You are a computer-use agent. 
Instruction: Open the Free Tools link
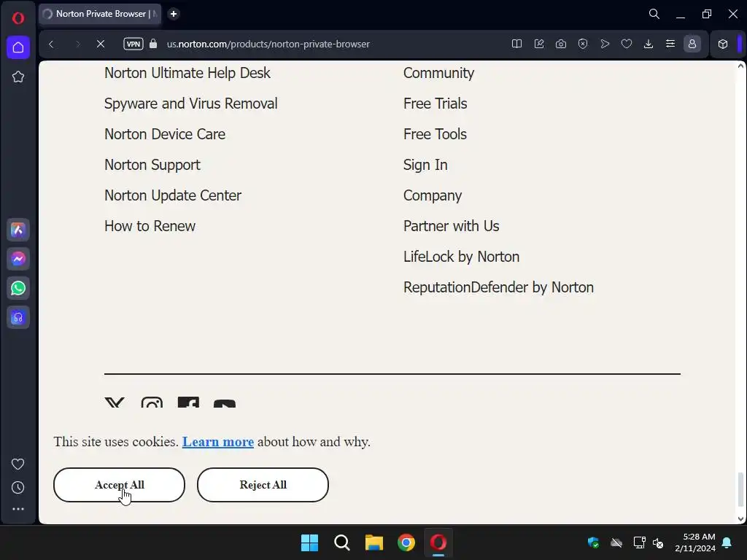coord(435,134)
